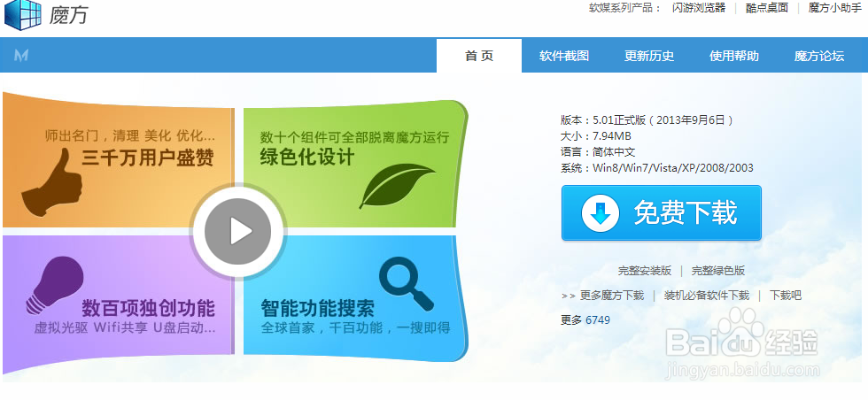Click the 三千万用户盛赞 heading
The width and height of the screenshot is (868, 400).
pos(148,158)
